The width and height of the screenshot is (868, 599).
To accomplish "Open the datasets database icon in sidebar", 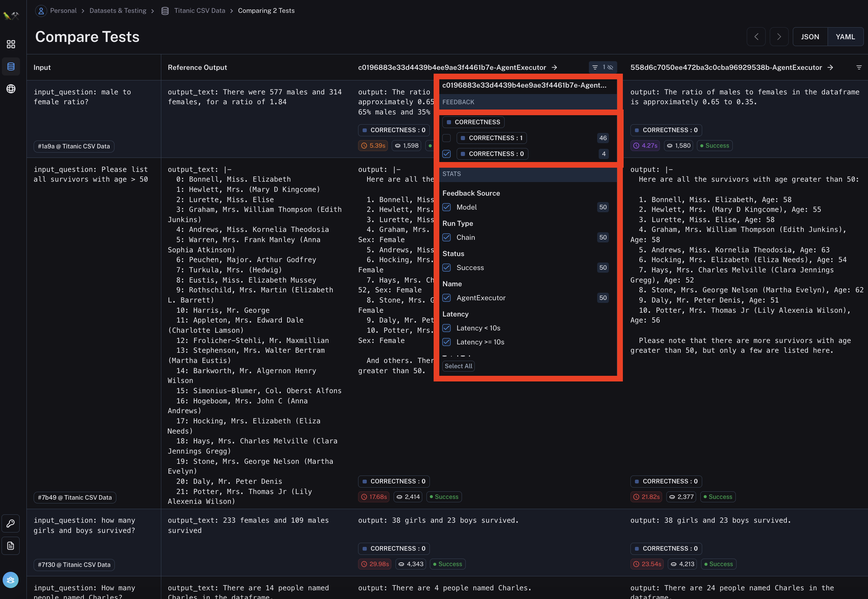I will pos(11,66).
